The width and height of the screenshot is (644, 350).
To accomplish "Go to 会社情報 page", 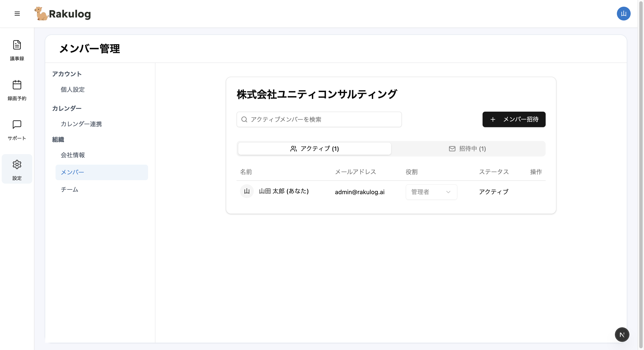I will [73, 155].
